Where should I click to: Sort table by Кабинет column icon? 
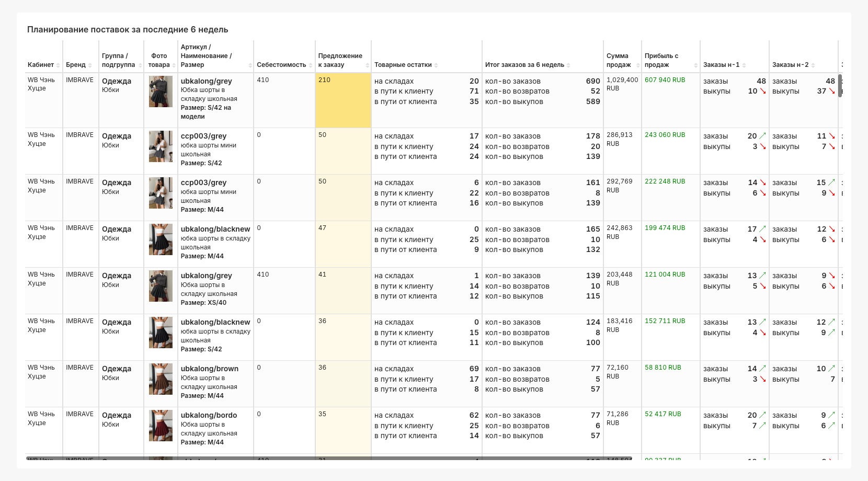58,65
